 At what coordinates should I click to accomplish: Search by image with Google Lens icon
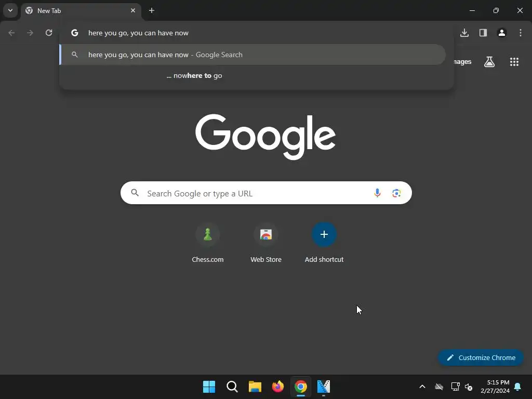pyautogui.click(x=396, y=193)
